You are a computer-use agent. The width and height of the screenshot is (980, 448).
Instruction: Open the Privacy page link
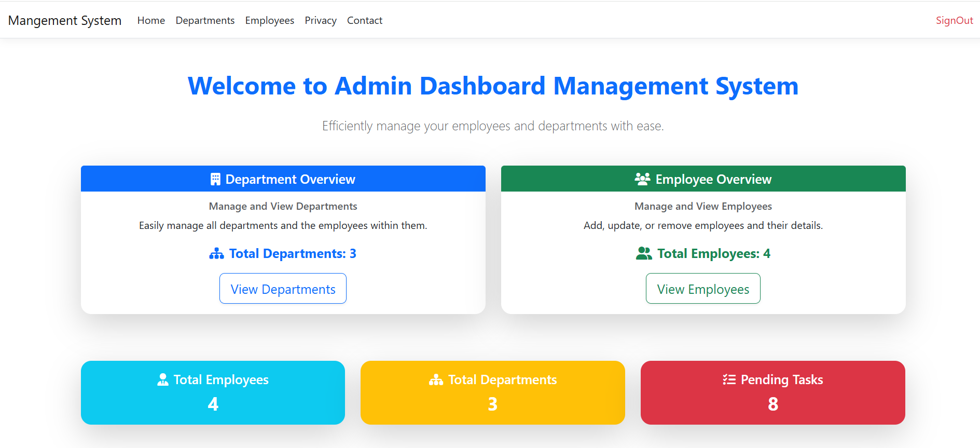(x=320, y=20)
